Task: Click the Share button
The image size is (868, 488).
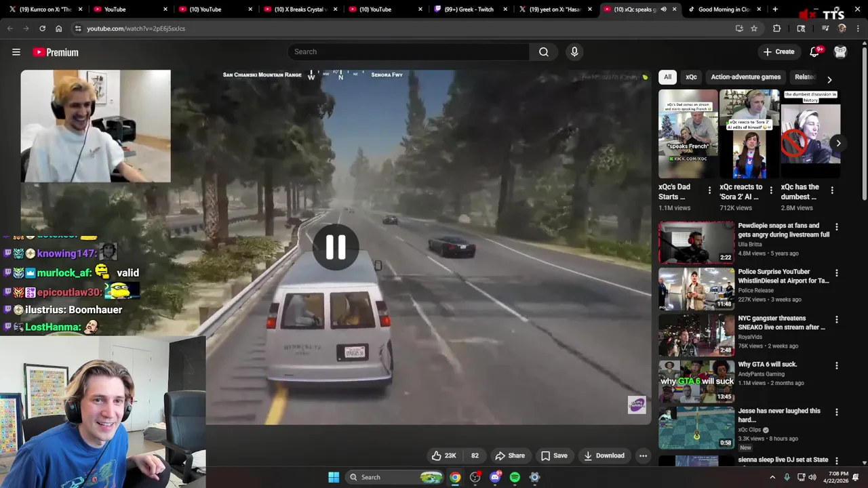Action: [x=510, y=455]
